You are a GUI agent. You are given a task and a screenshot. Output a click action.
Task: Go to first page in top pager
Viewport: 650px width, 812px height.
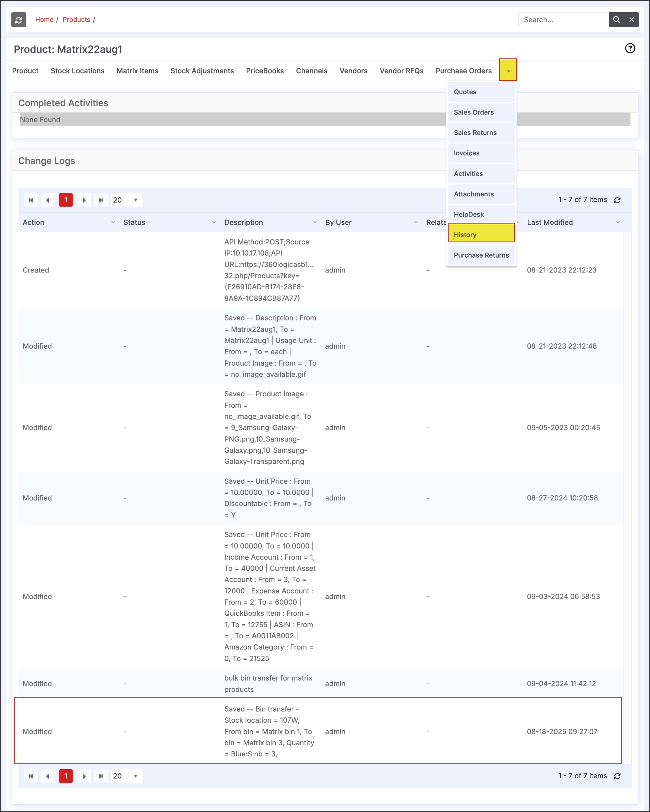click(x=31, y=200)
